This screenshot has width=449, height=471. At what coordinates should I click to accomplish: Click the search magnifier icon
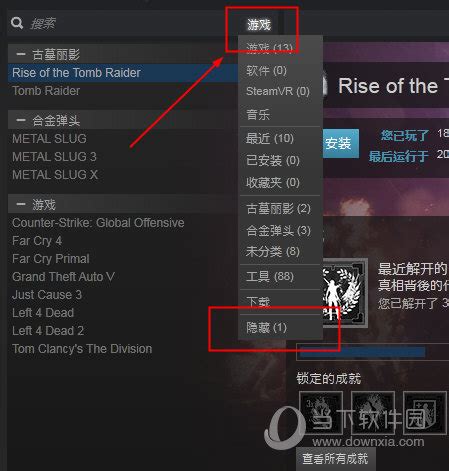[x=17, y=23]
